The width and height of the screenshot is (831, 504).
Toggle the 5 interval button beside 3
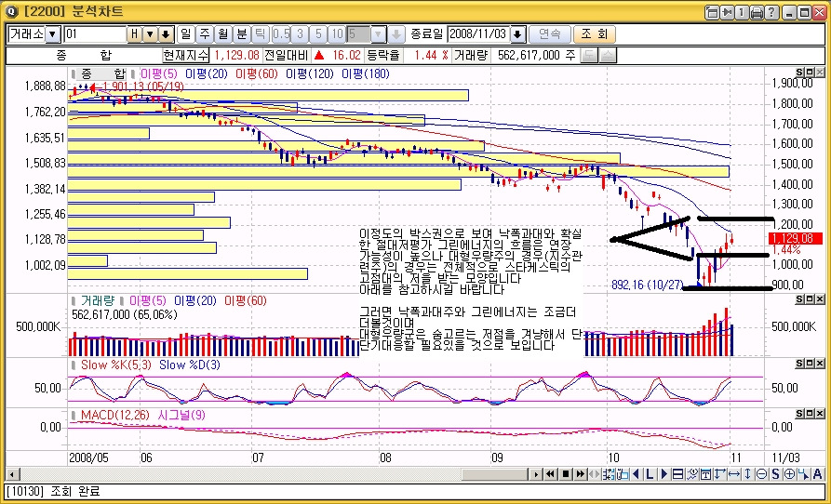tap(318, 34)
